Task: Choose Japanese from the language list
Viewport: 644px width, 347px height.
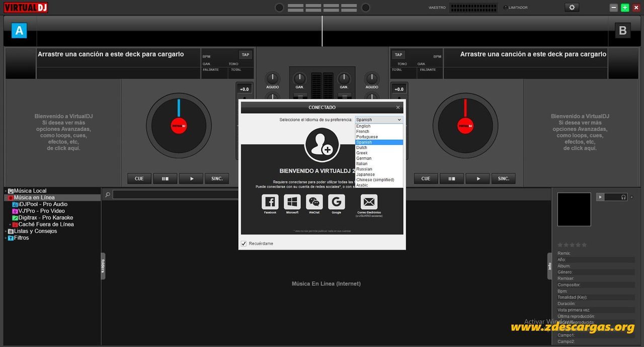Action: pos(379,175)
